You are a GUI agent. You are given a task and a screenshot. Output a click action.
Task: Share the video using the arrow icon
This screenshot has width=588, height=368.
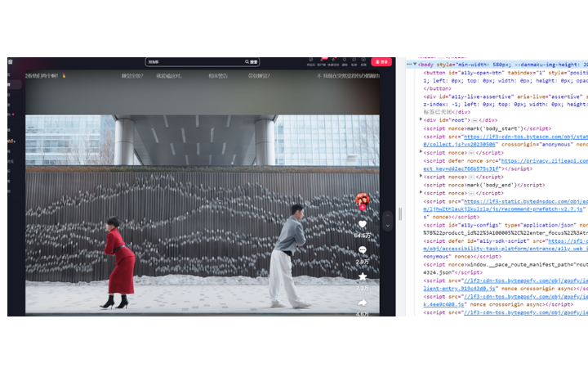[x=363, y=303]
